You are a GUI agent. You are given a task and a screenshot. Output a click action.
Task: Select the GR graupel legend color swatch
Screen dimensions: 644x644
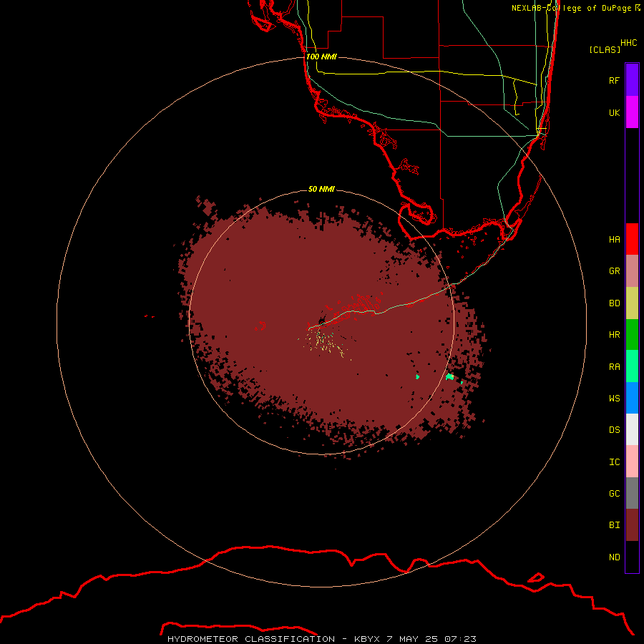pos(632,271)
